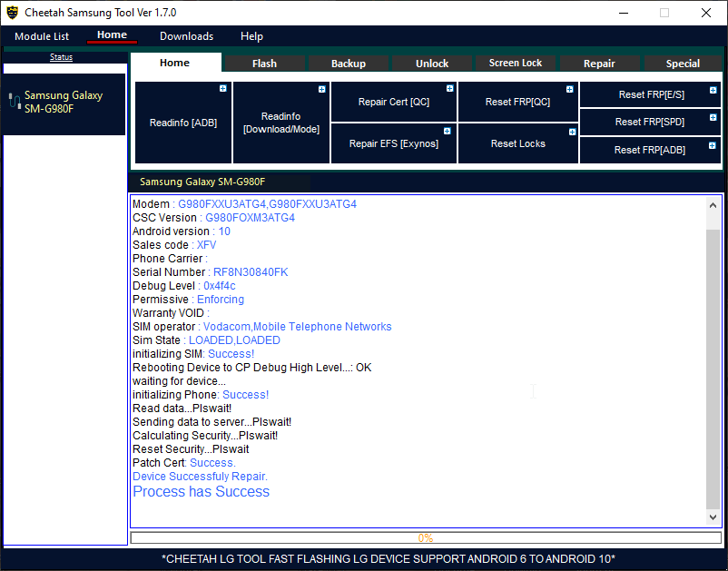Viewport: 728px width, 571px height.
Task: Click the Enforcing permissive value
Action: (221, 300)
